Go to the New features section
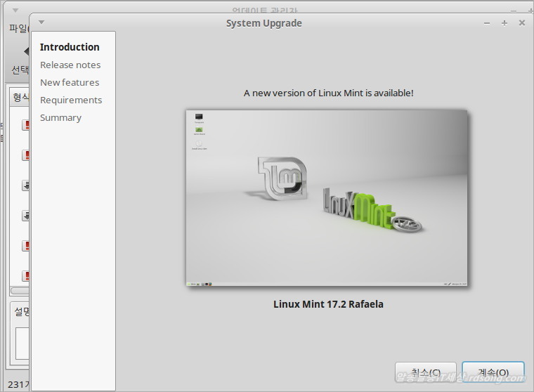Image resolution: width=534 pixels, height=392 pixels. (x=70, y=82)
